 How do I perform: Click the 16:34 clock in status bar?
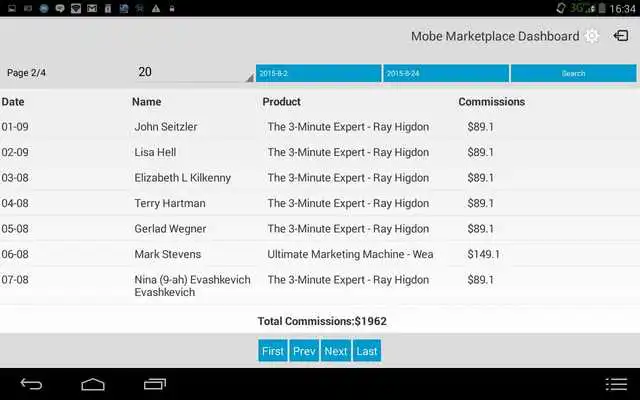pos(622,9)
